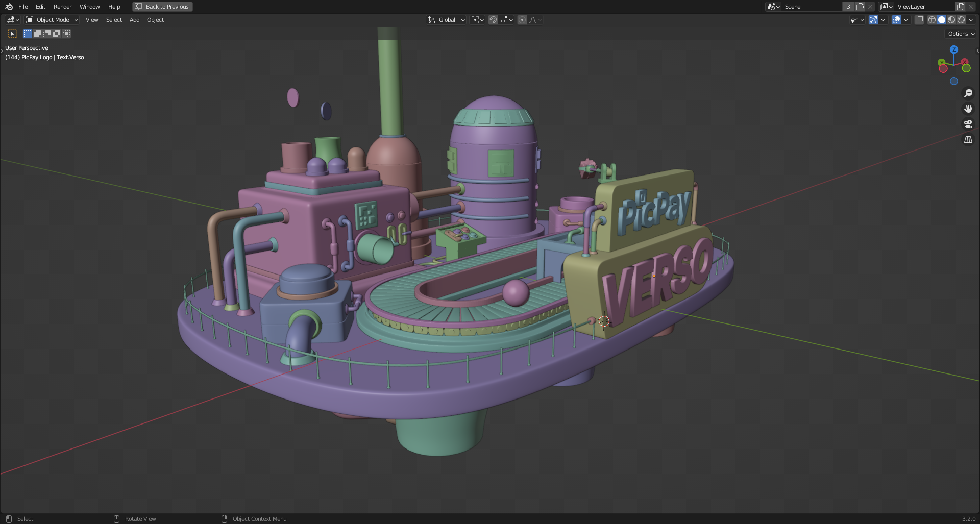Toggle snapping magnet icon
The height and width of the screenshot is (524, 980).
[493, 20]
